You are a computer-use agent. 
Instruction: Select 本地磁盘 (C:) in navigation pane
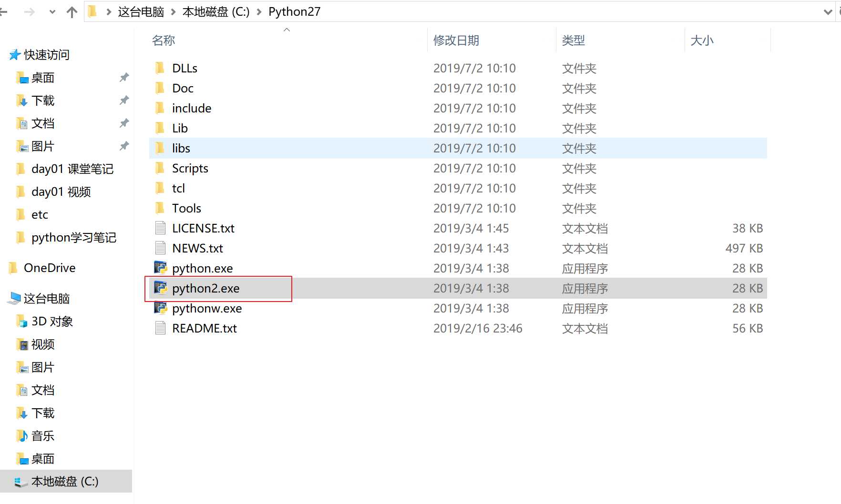tap(66, 482)
